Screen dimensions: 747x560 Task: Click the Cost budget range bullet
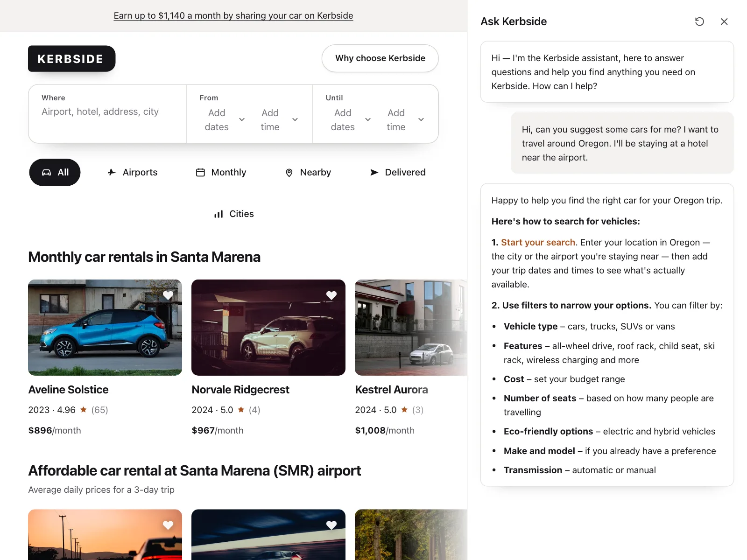coord(564,379)
